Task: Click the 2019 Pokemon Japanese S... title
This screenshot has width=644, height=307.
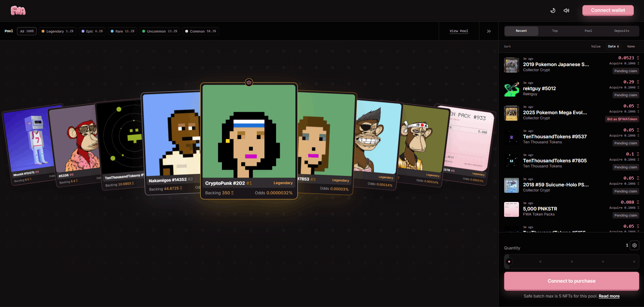Action: tap(556, 64)
